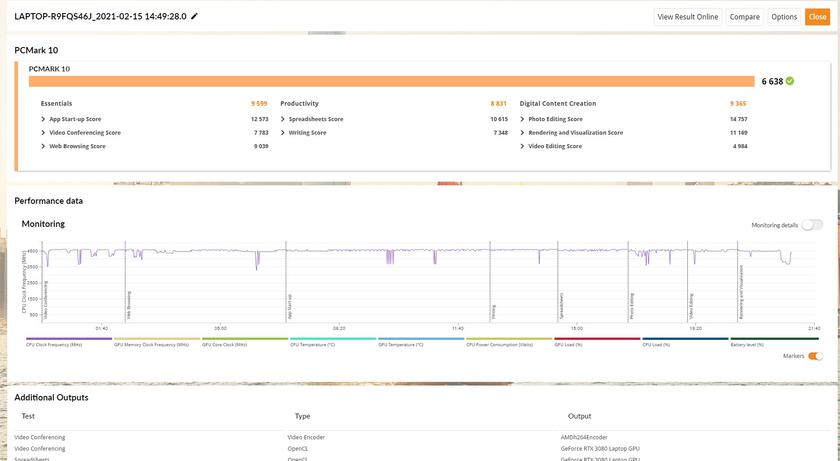840x461 pixels.
Task: Expand Video Editing Score row
Action: tap(523, 146)
